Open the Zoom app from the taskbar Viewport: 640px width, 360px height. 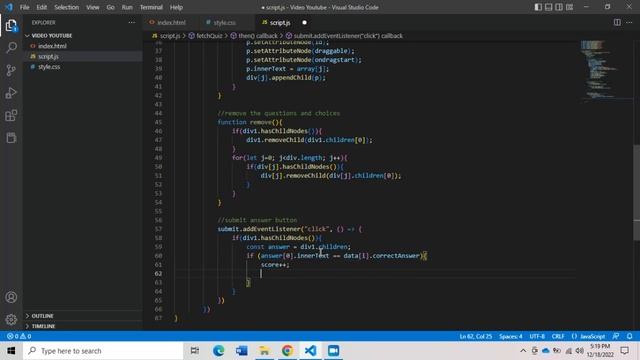[x=333, y=351]
